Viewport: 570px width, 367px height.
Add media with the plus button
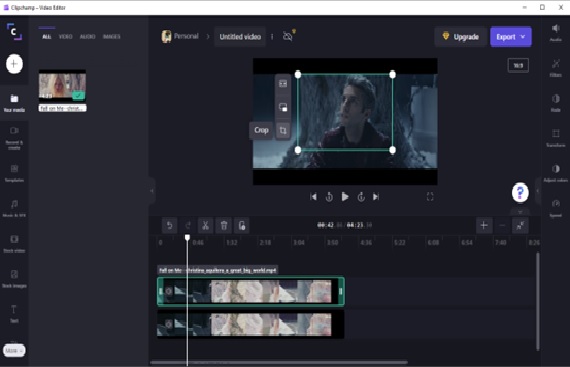(14, 64)
